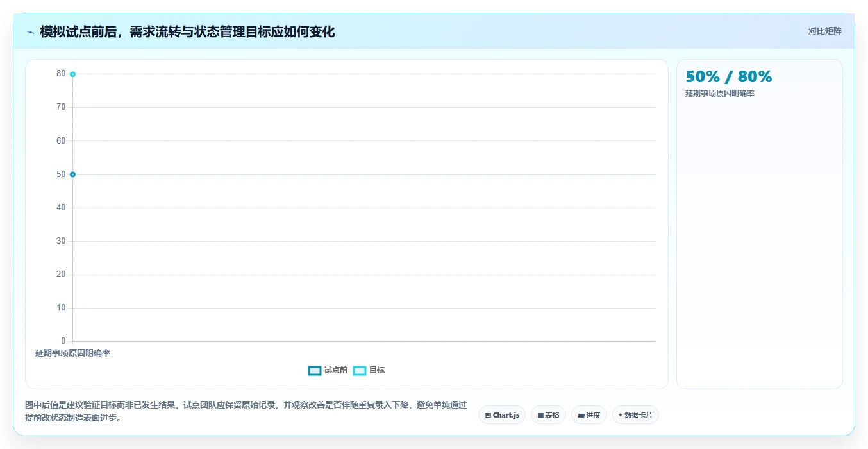Click the 对比矩阵 label in header
868x449 pixels.
825,31
